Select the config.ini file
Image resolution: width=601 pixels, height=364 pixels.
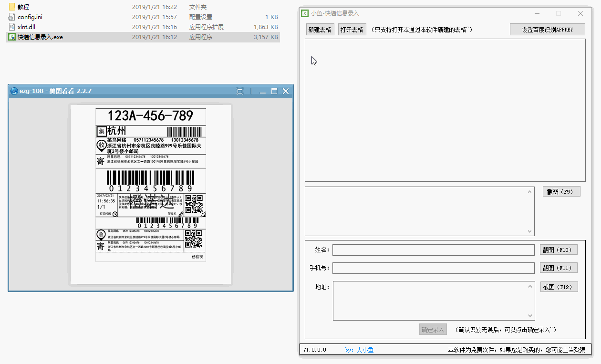[x=30, y=17]
